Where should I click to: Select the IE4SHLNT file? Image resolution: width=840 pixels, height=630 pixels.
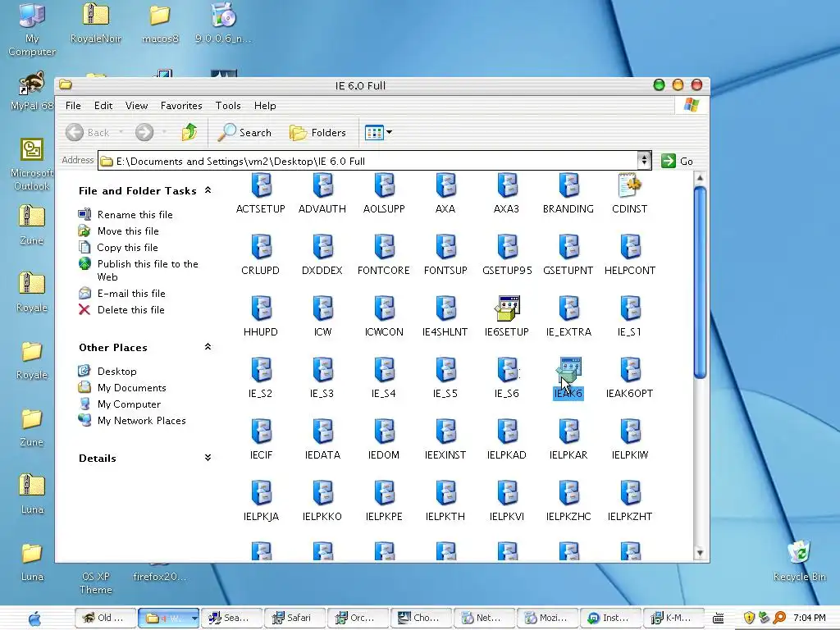pos(445,317)
